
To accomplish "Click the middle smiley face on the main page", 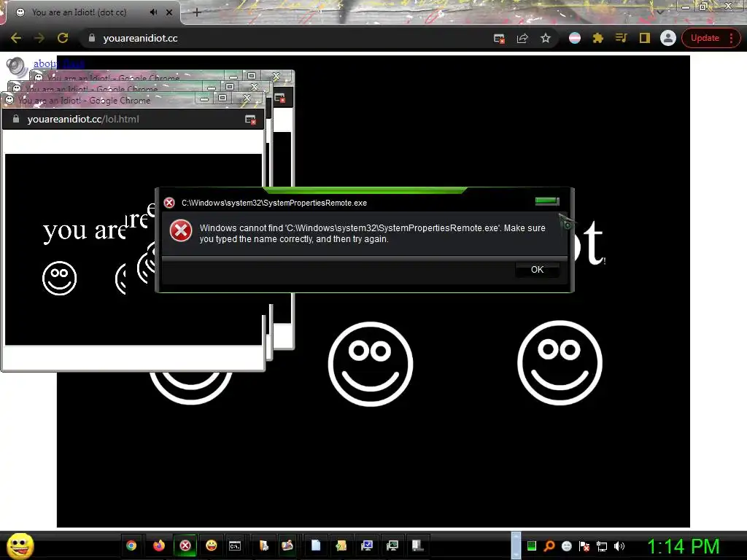I will pyautogui.click(x=370, y=364).
